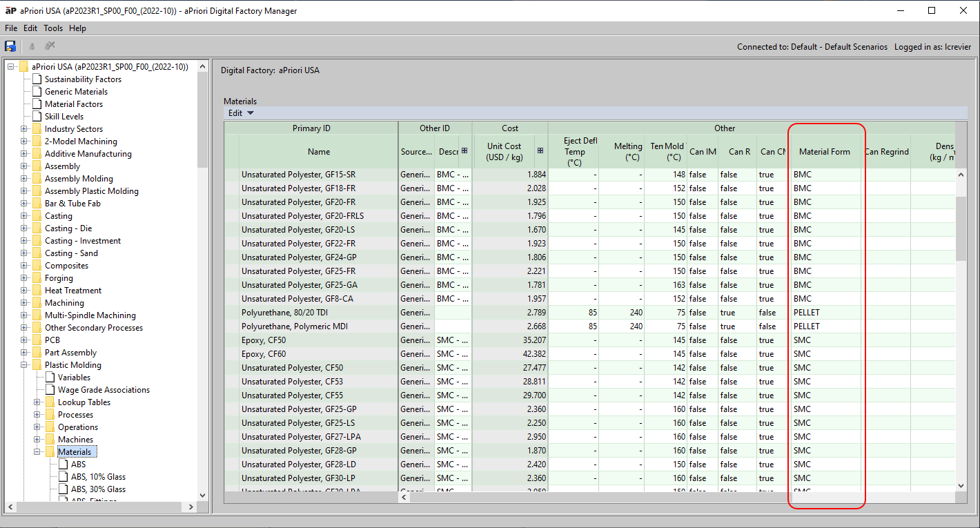Click the Casting - Die folder icon
This screenshot has height=528, width=980.
pyautogui.click(x=37, y=228)
